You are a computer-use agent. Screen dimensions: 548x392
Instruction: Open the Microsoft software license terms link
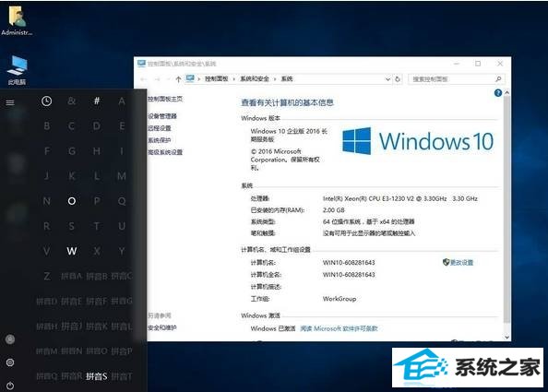(339, 328)
